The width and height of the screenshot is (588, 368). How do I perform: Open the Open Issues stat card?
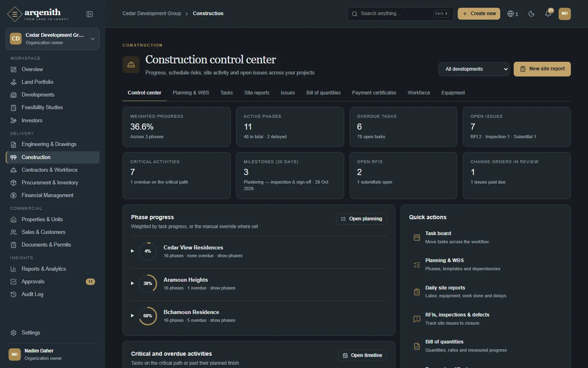point(517,127)
